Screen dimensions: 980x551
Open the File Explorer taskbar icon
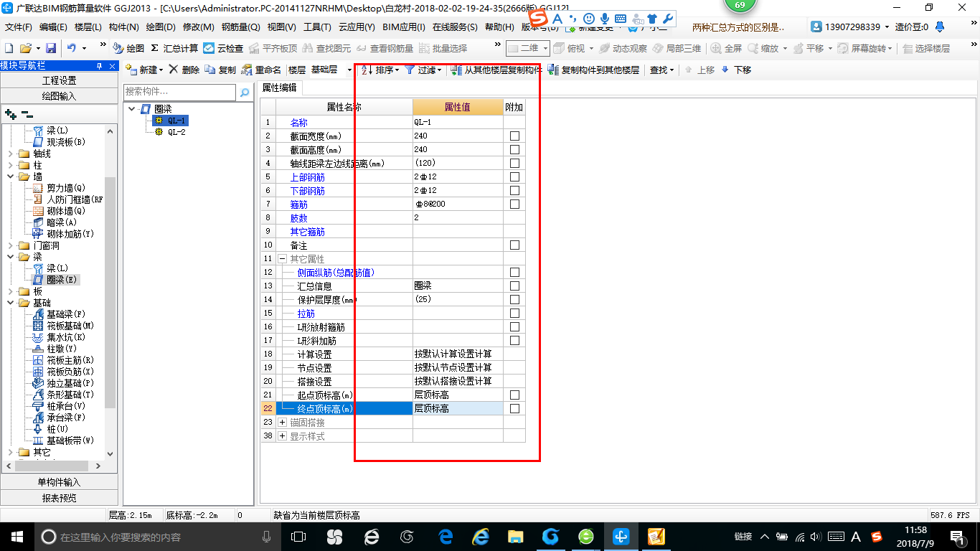coord(516,537)
